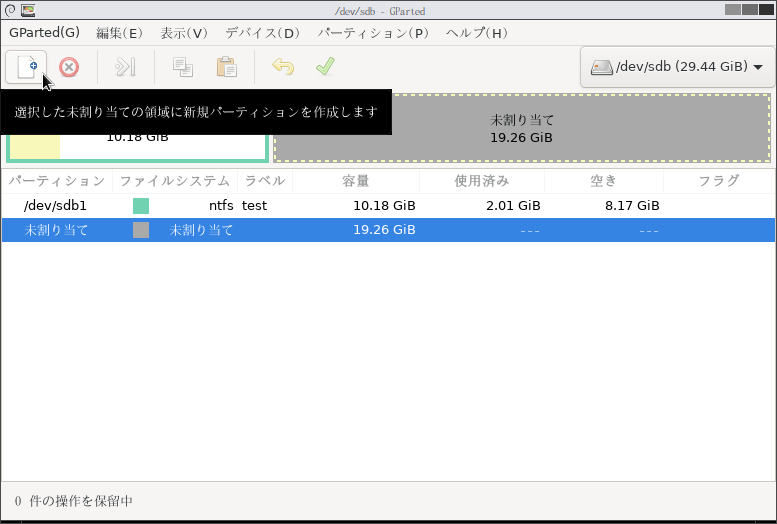Screen dimensions: 777x524
Task: Click the 空き column header
Action: (604, 181)
